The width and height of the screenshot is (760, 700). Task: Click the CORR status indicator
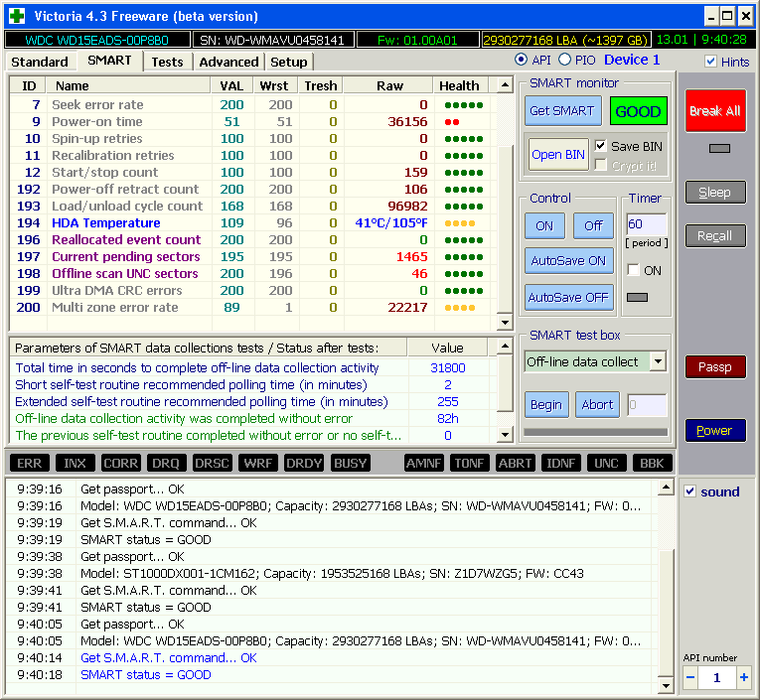pos(120,463)
